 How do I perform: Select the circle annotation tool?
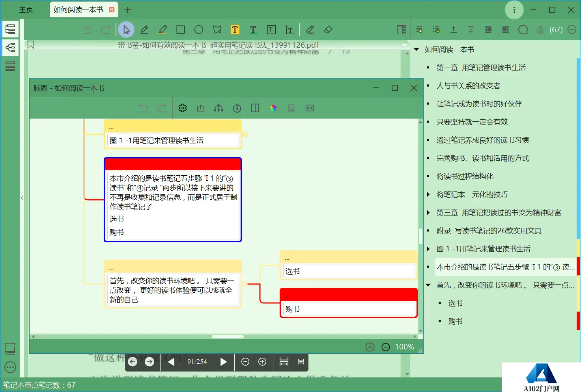(x=199, y=30)
